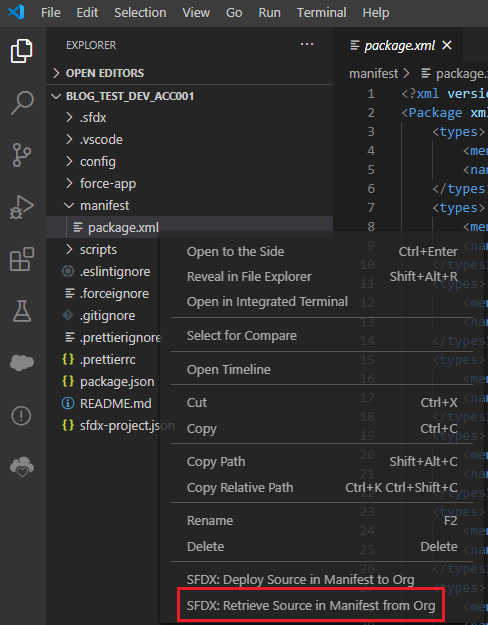488x625 pixels.
Task: Choose Copy Path
Action: pyautogui.click(x=322, y=462)
